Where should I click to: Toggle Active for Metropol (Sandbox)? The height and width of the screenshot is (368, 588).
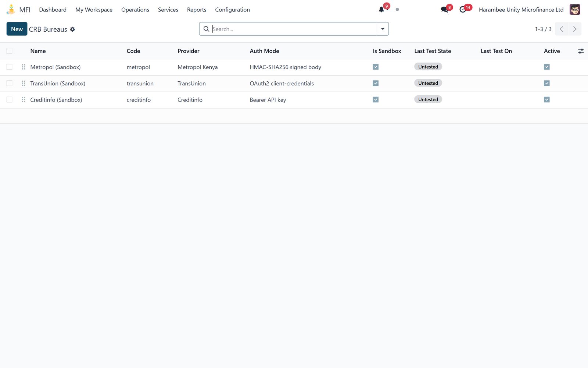pyautogui.click(x=547, y=67)
